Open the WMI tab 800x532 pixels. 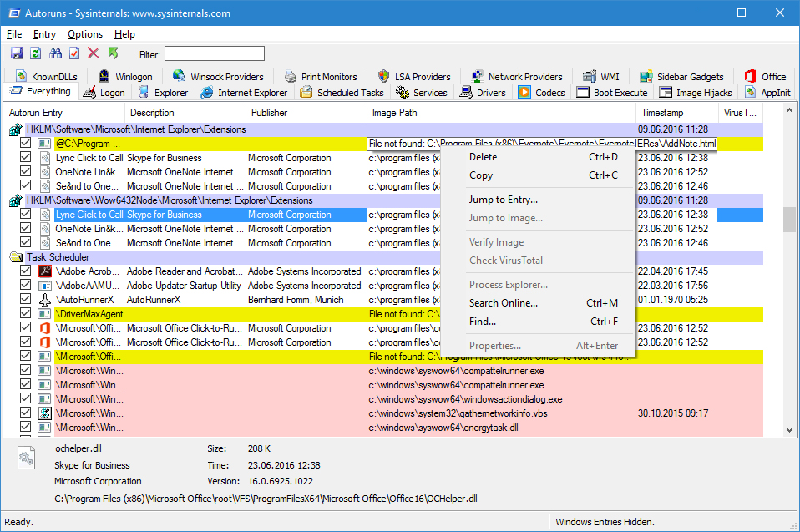(x=600, y=77)
